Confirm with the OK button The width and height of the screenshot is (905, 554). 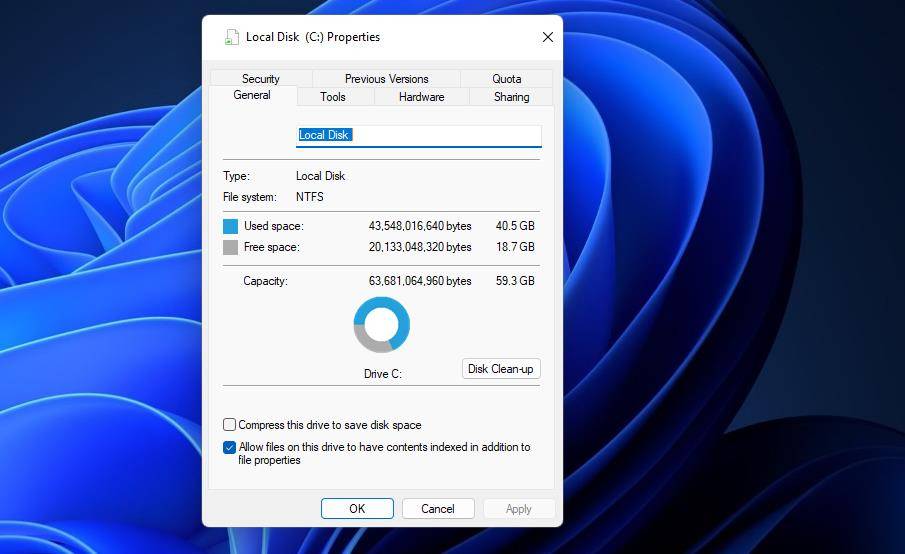(x=357, y=508)
